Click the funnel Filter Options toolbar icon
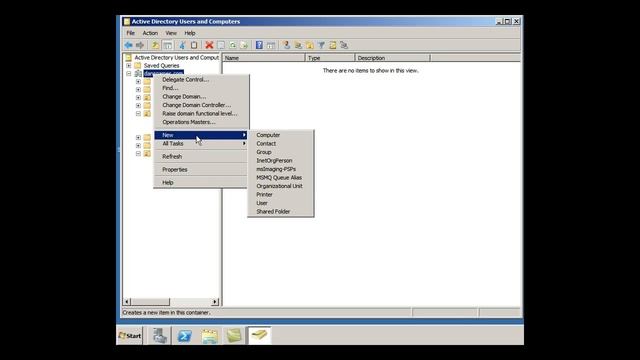Image resolution: width=640 pixels, height=360 pixels. pos(321,45)
